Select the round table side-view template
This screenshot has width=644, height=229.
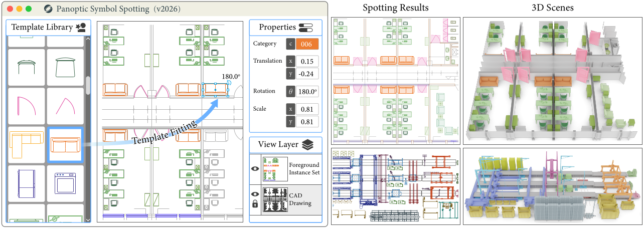point(27,66)
